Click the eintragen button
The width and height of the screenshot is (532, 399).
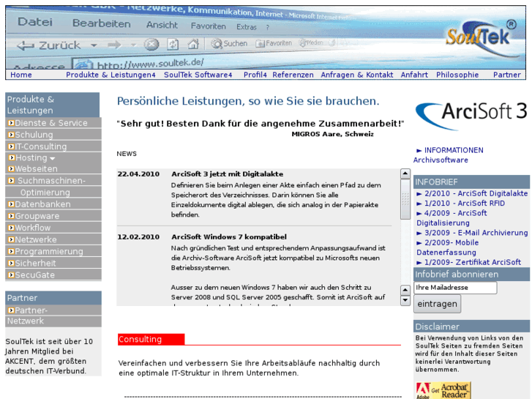click(x=437, y=304)
